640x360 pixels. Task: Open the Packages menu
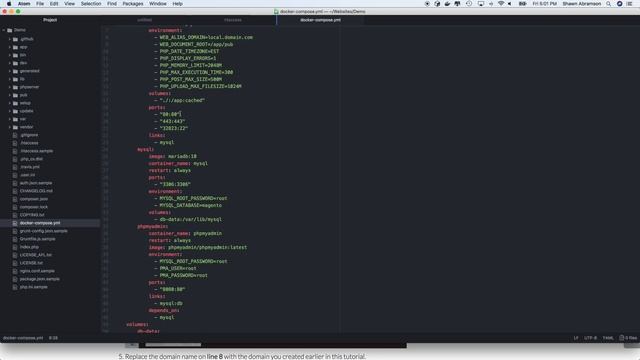tap(133, 4)
